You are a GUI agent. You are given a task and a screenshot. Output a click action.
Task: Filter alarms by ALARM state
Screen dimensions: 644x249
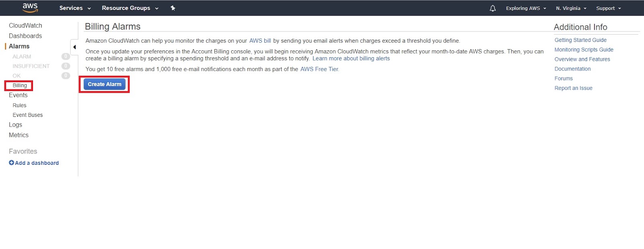[x=22, y=56]
